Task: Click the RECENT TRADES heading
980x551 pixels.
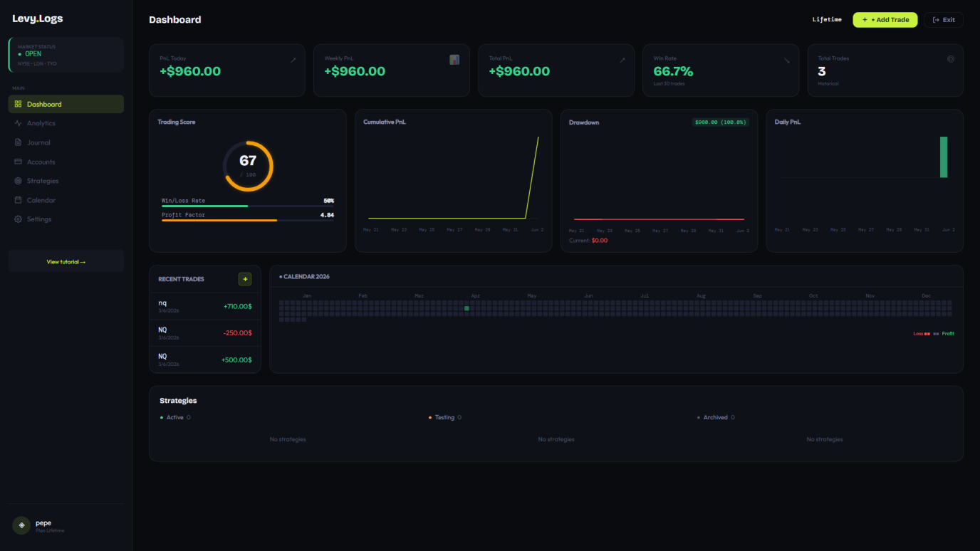Action: 181,279
